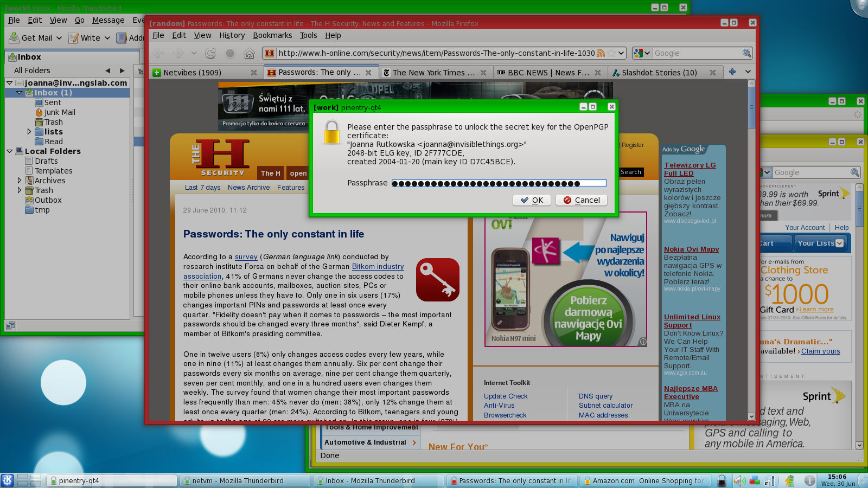Open a new tab with plus icon
The width and height of the screenshot is (868, 488).
[732, 72]
